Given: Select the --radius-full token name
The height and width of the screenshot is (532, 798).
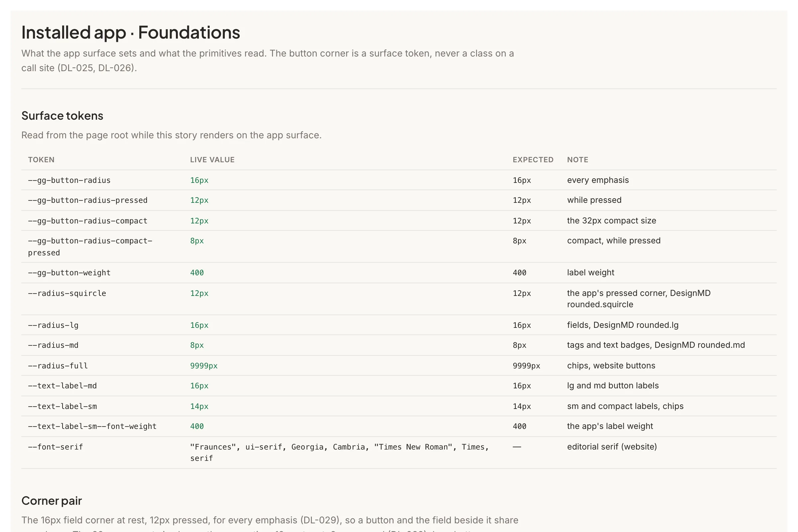Looking at the screenshot, I should (58, 366).
